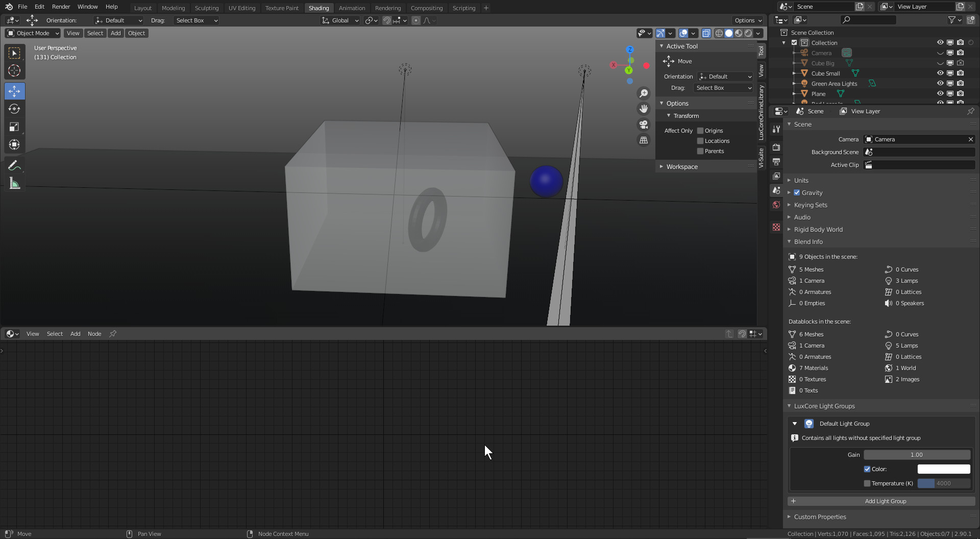Select the Rotate tool in the toolbar
The width and height of the screenshot is (980, 539).
[14, 109]
